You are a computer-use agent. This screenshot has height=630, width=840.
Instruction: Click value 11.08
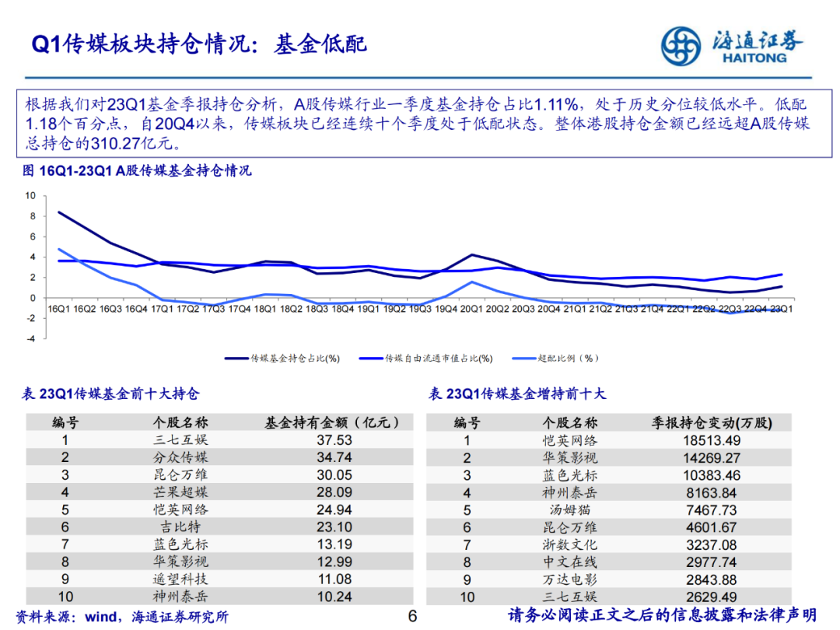point(334,579)
